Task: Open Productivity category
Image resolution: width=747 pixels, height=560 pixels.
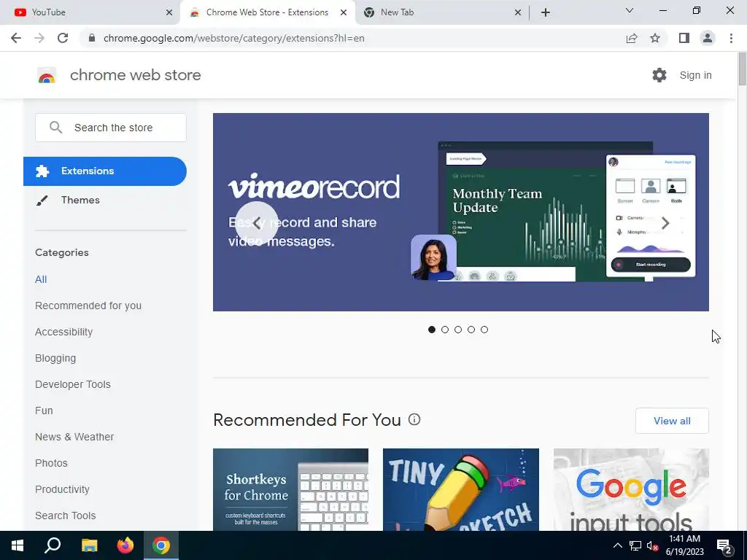Action: click(x=63, y=489)
